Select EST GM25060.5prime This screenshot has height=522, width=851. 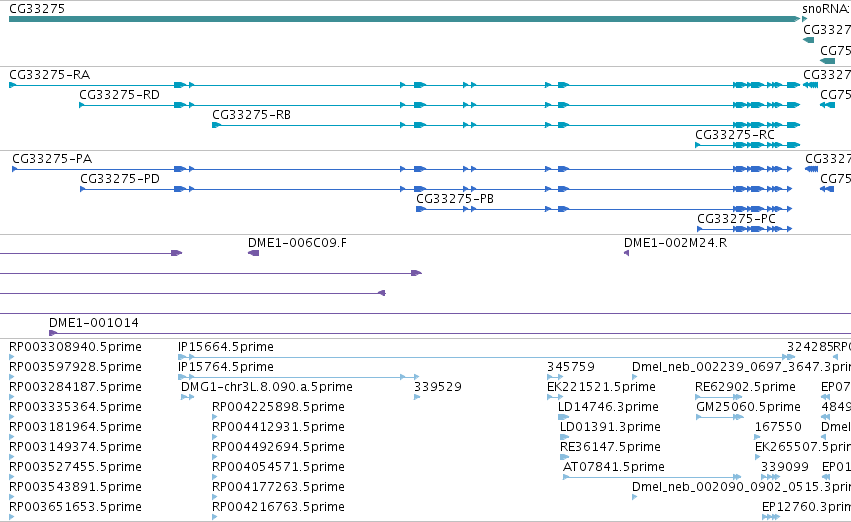[x=748, y=407]
